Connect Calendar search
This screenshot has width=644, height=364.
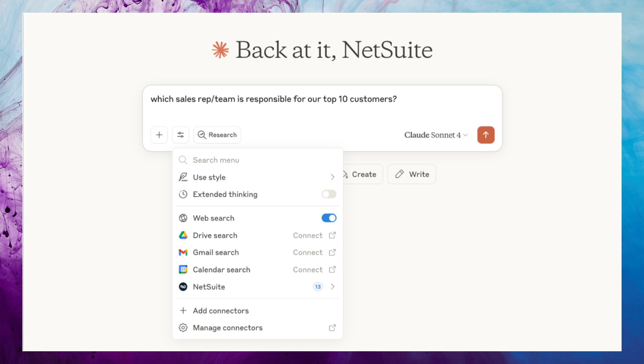(x=308, y=269)
